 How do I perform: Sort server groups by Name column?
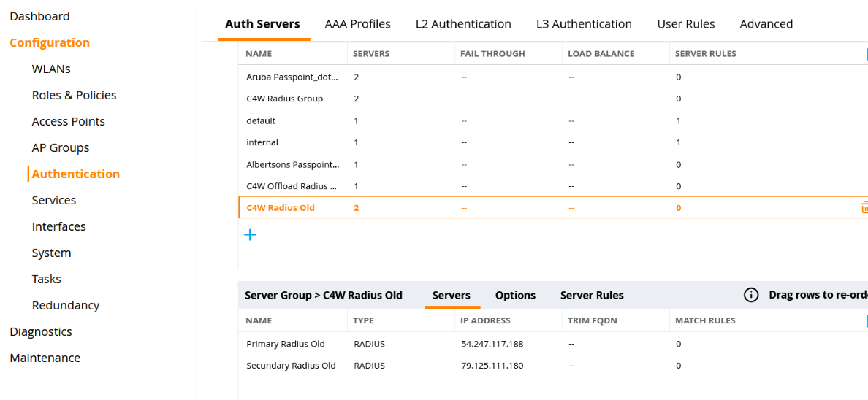pos(259,53)
